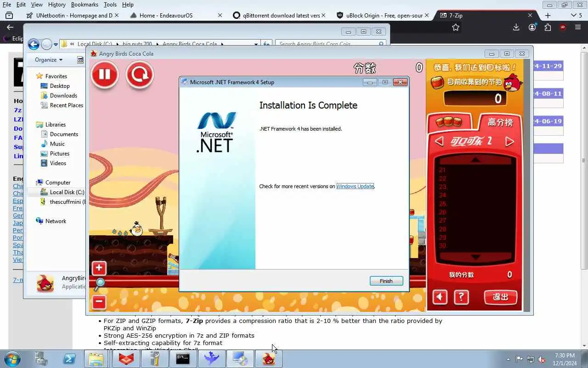This screenshot has width=588, height=368.
Task: Open the Windows Start menu
Action: (12, 358)
